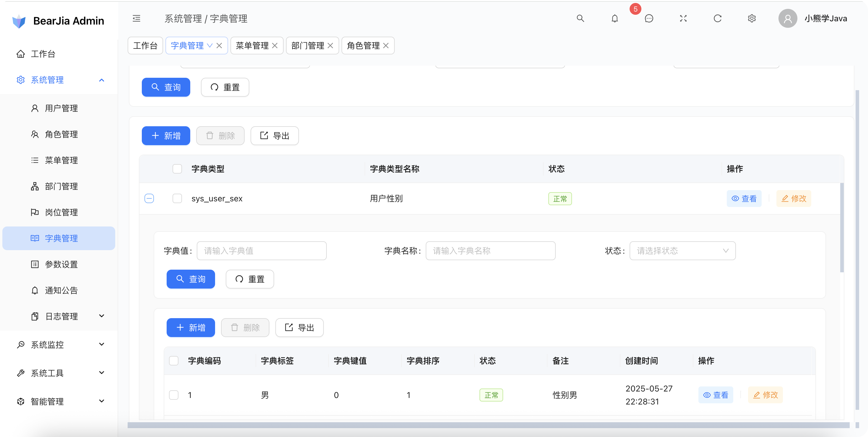Expand the 智能管理 sidebar group
868x437 pixels.
point(59,401)
